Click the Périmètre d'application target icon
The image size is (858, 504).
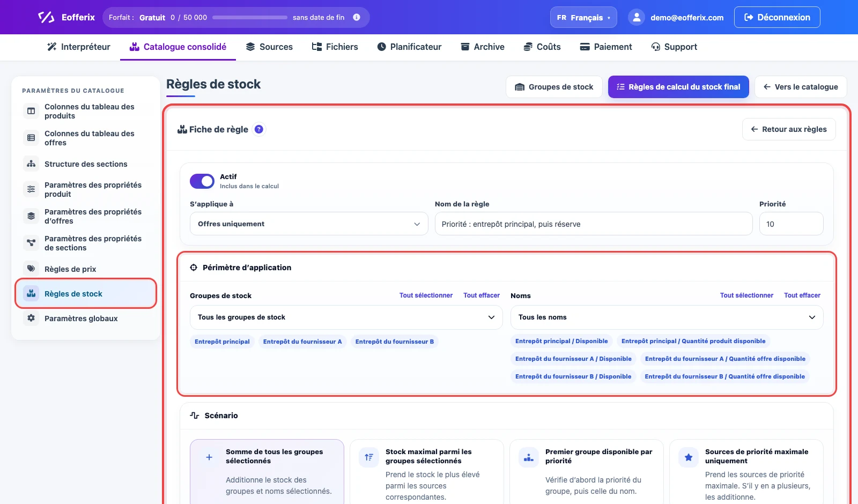tap(194, 268)
